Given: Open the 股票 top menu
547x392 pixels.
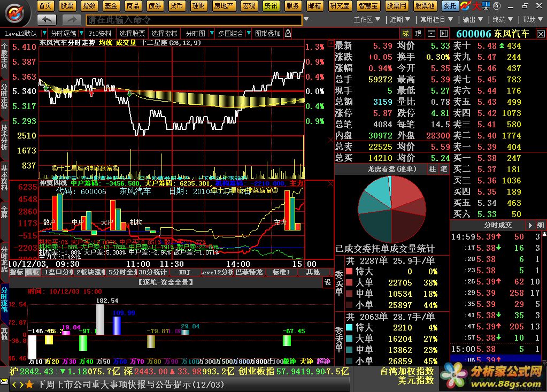Looking at the screenshot, I should pos(67,5).
